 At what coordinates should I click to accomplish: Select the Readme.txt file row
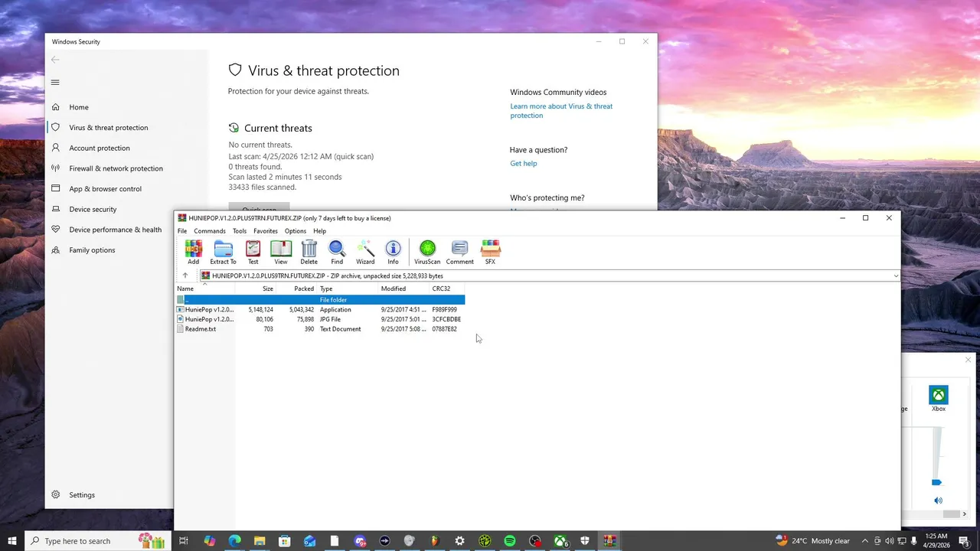(320, 329)
